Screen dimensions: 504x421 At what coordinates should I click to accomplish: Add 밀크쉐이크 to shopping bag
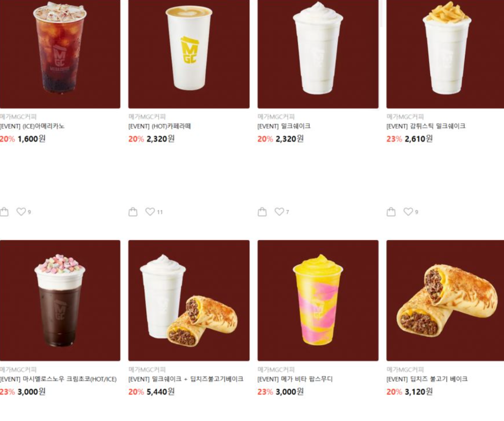tap(262, 212)
